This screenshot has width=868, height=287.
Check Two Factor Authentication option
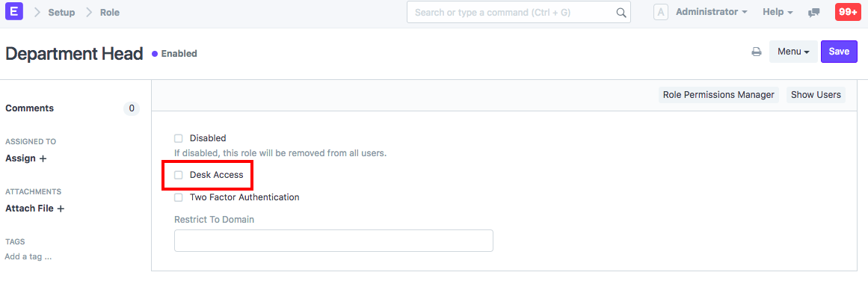coord(178,197)
